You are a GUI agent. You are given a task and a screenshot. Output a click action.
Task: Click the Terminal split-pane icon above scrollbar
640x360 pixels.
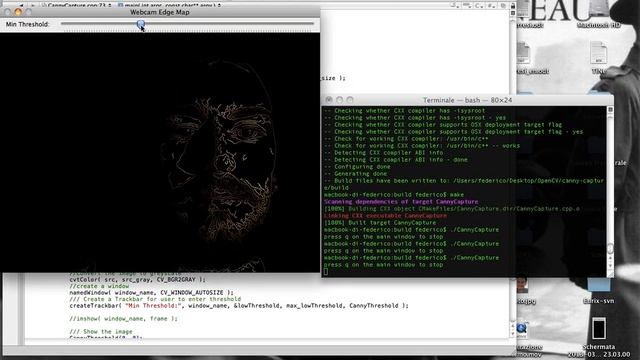pyautogui.click(x=610, y=110)
